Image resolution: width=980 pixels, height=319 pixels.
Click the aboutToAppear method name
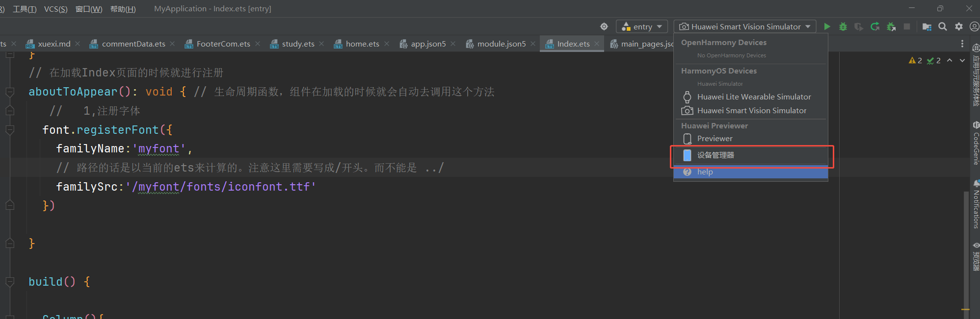coord(73,92)
